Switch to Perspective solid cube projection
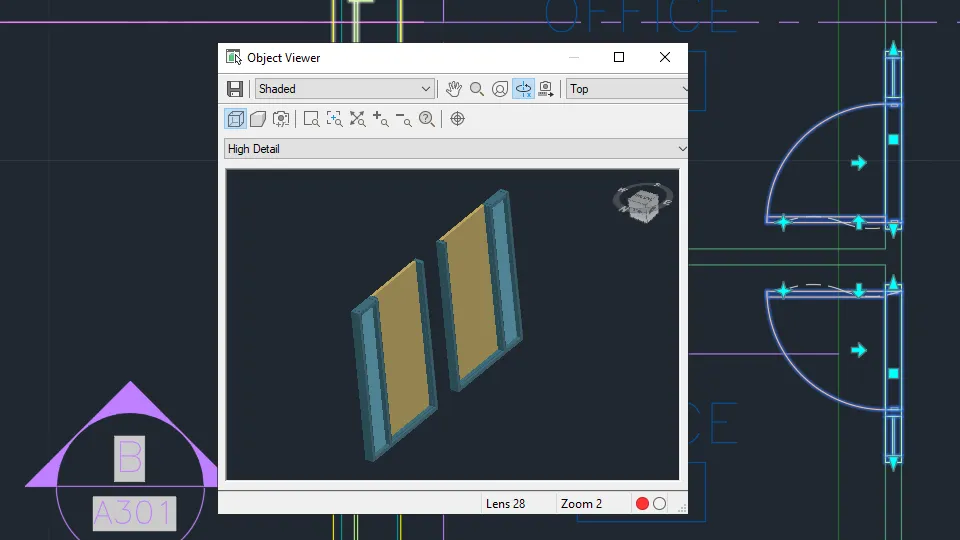This screenshot has height=540, width=960. (258, 119)
